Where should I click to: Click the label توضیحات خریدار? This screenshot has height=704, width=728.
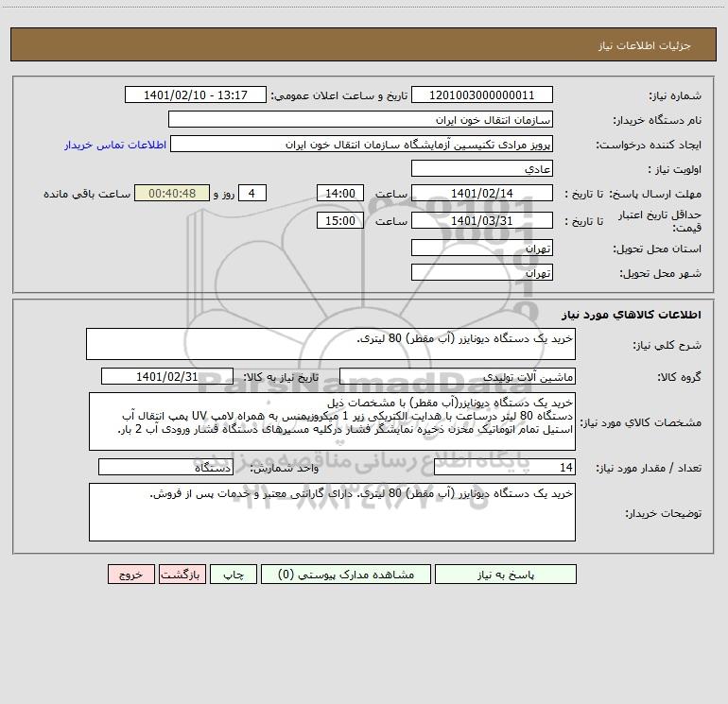coord(664,513)
